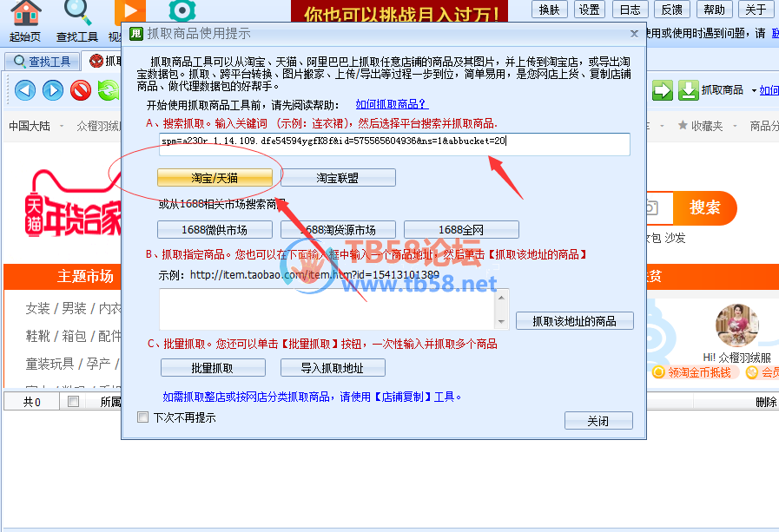
Task: Click the 删除 column header
Action: coord(766,402)
